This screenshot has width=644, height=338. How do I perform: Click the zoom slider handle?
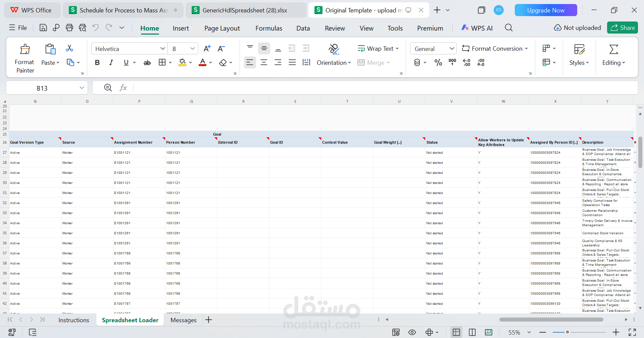coord(567,332)
